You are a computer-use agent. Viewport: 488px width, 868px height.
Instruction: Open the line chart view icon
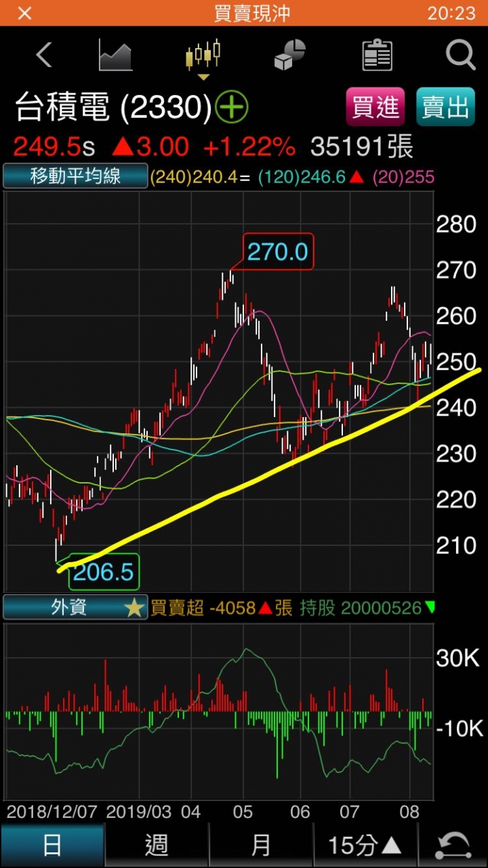tap(115, 55)
